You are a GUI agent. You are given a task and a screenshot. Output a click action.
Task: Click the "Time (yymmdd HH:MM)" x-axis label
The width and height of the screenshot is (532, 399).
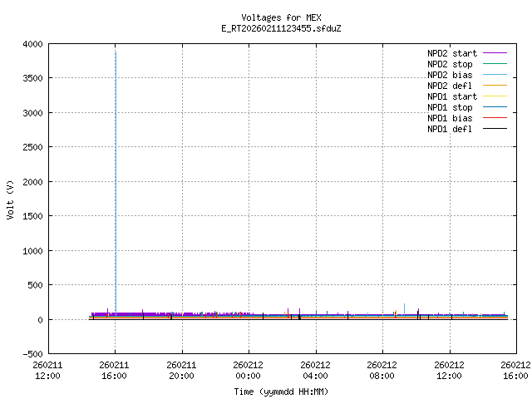click(x=281, y=391)
